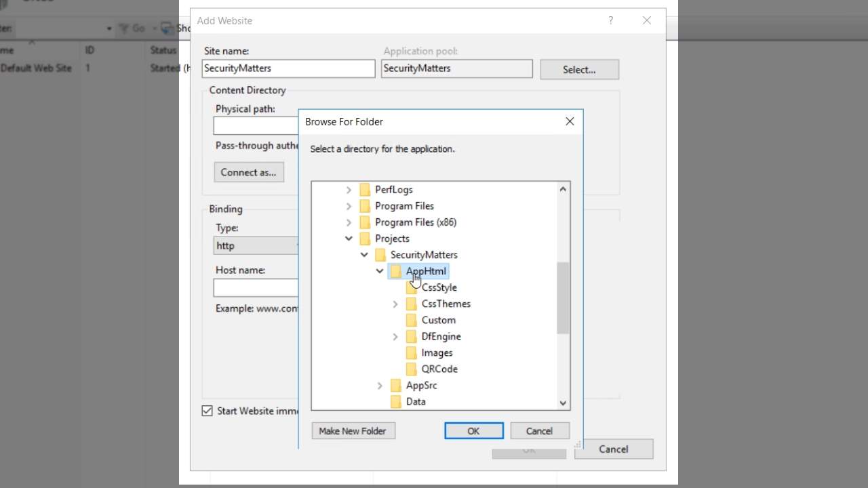The width and height of the screenshot is (868, 488).
Task: Collapse the Projects folder node
Action: (349, 239)
